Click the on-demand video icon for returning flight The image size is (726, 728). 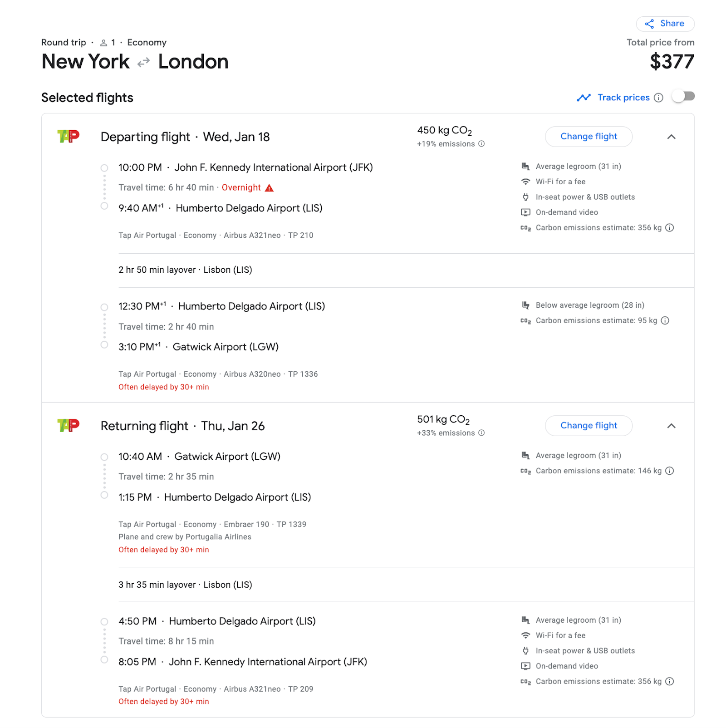(525, 666)
